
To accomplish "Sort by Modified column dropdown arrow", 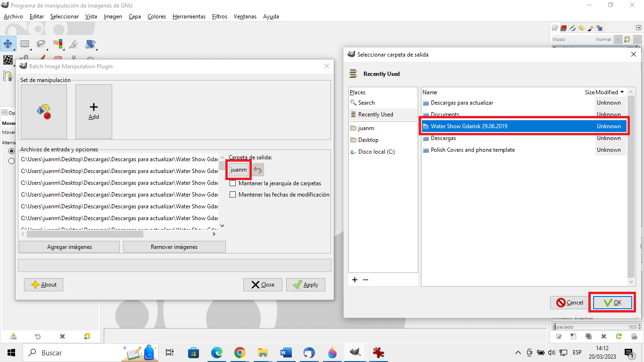I will [x=622, y=92].
